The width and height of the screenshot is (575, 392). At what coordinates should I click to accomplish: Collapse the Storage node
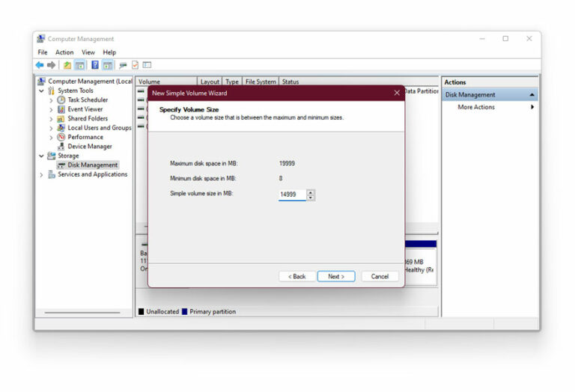click(x=41, y=156)
